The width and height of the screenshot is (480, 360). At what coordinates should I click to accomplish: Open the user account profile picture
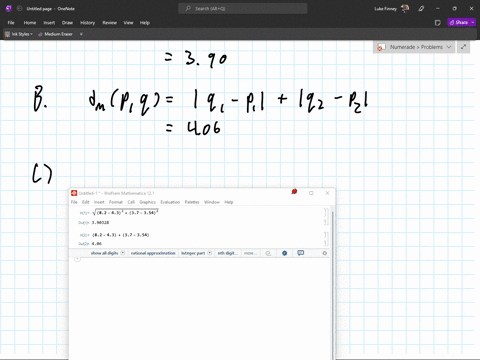pyautogui.click(x=405, y=9)
